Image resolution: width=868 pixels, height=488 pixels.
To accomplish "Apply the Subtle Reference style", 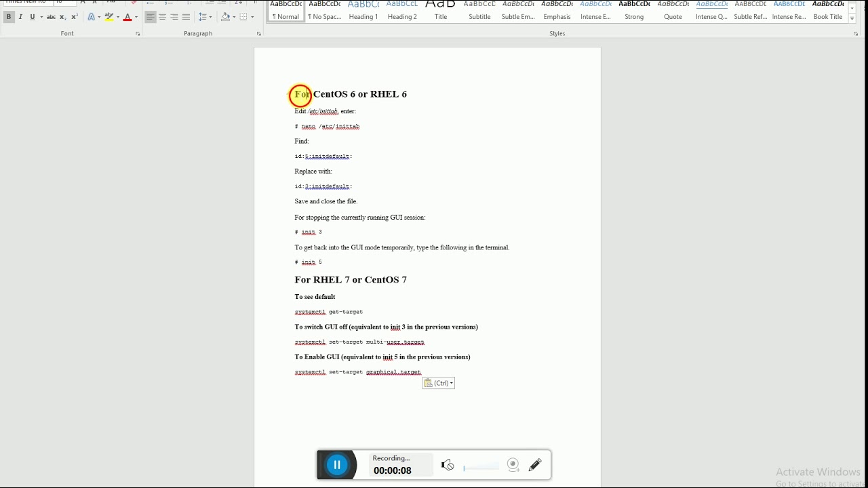I will (751, 11).
